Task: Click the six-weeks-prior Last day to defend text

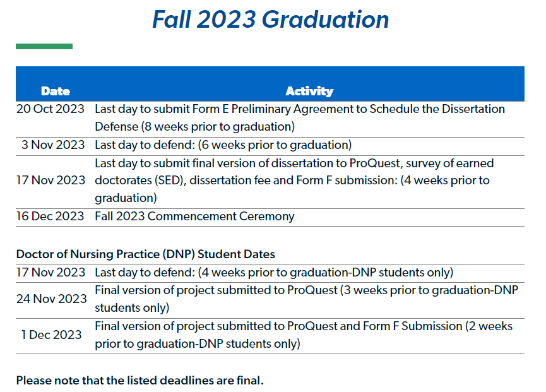Action: 223,145
